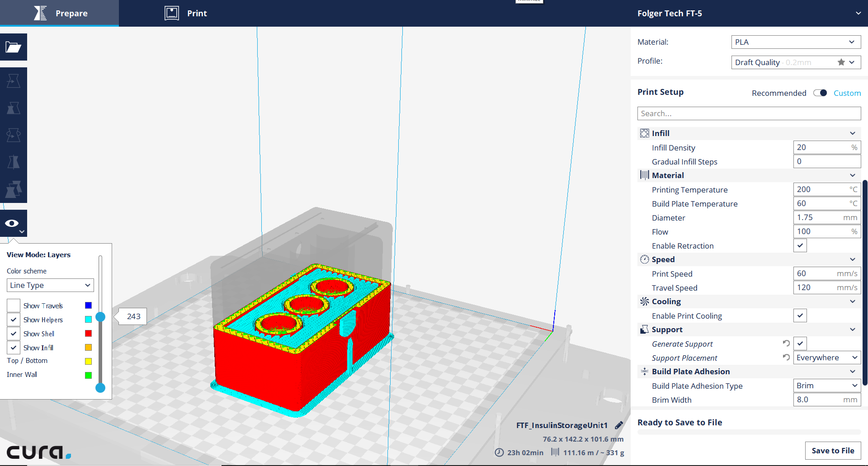Open the view mode eye icon

(13, 223)
